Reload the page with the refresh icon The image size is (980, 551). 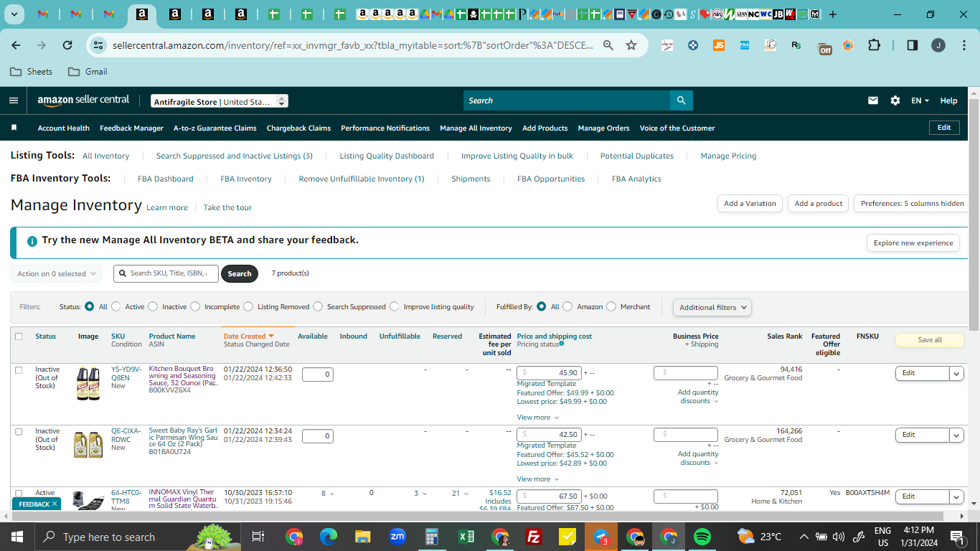coord(67,45)
